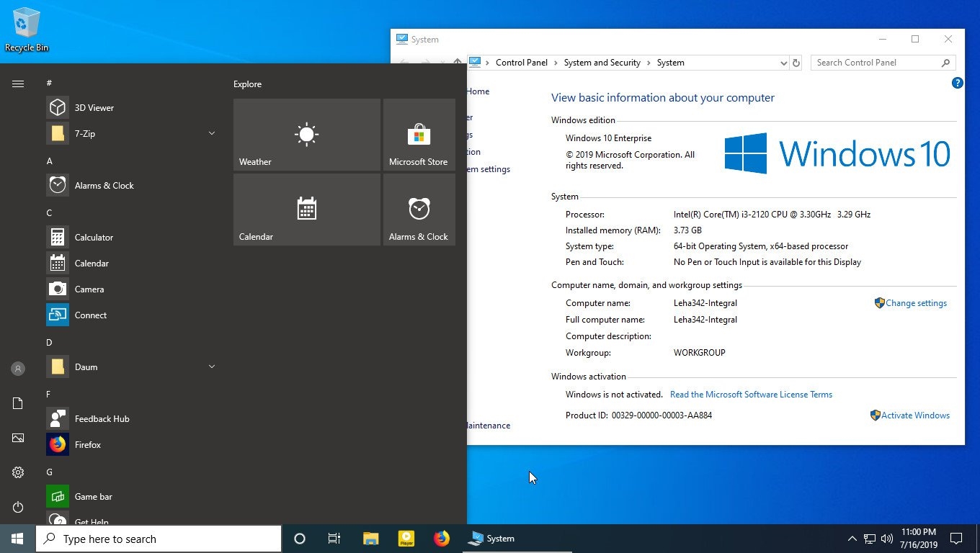Screen dimensions: 980x553
Task: Open the Connect app
Action: coord(131,315)
